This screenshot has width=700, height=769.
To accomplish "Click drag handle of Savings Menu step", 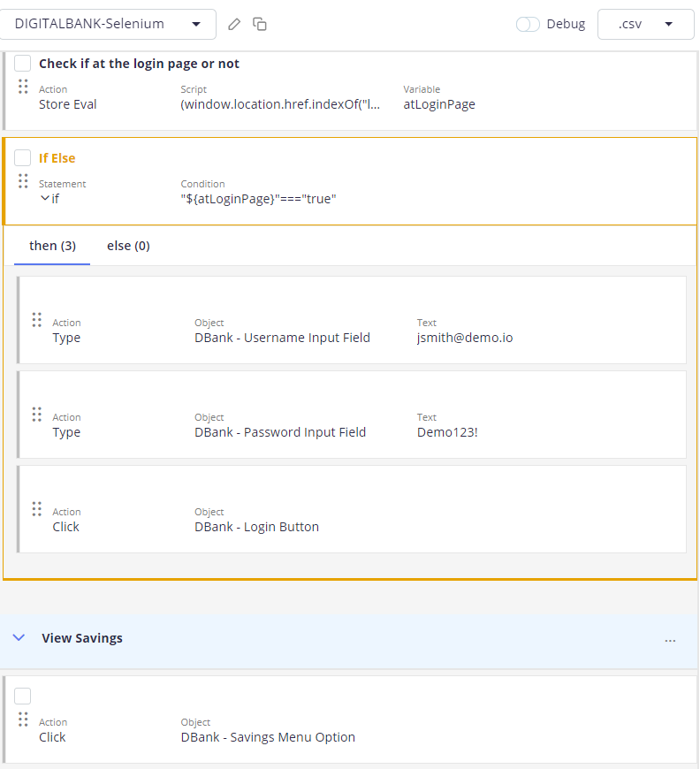I will pyautogui.click(x=23, y=720).
